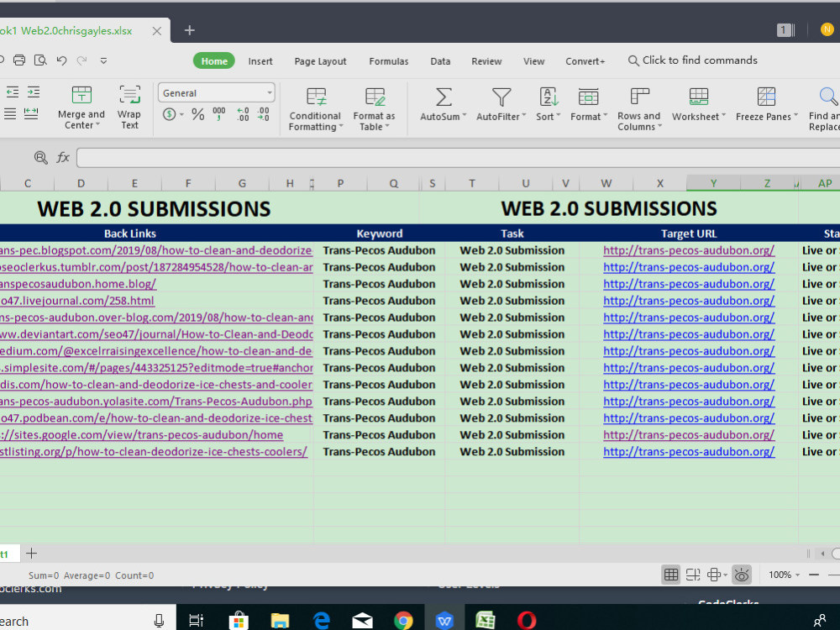Image resolution: width=840 pixels, height=630 pixels.
Task: Open the sites.google.com trans-pecos-audubon link
Action: (141, 434)
